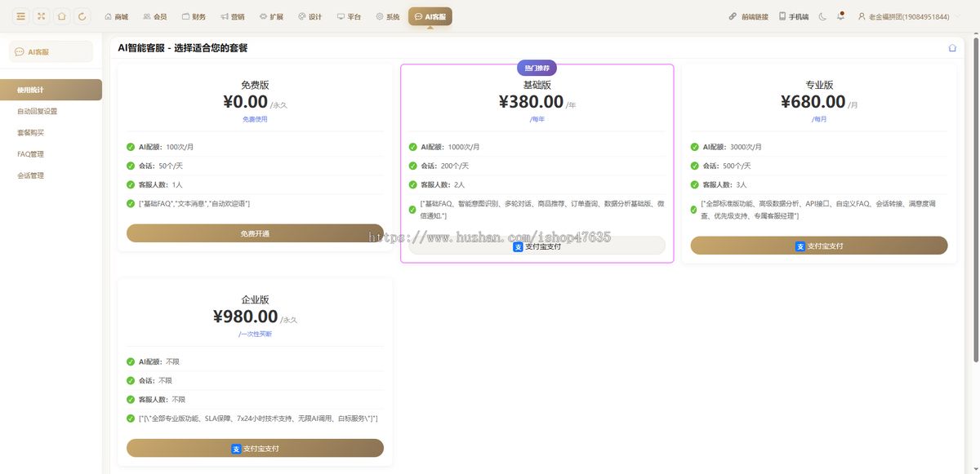This screenshot has width=980, height=474.
Task: Click the 免费版 plan title
Action: tap(255, 85)
